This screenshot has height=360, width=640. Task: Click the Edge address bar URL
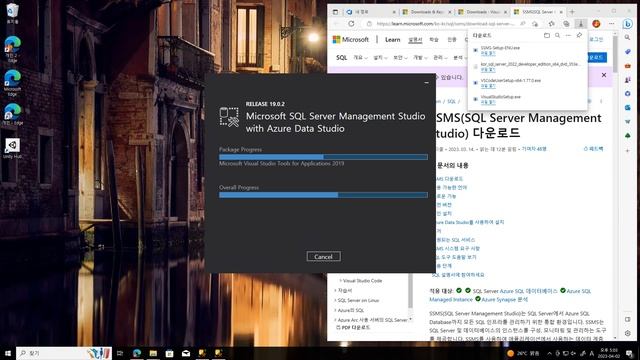point(445,24)
